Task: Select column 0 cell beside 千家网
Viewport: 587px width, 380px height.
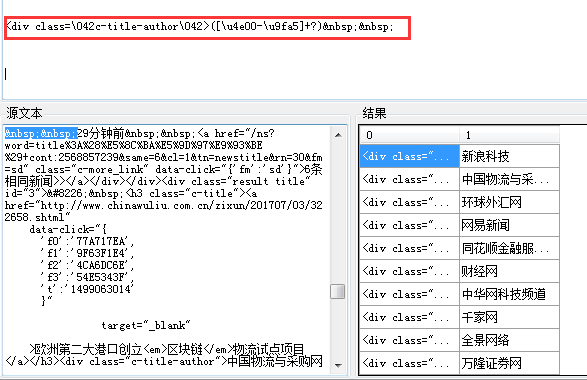Action: click(x=410, y=317)
